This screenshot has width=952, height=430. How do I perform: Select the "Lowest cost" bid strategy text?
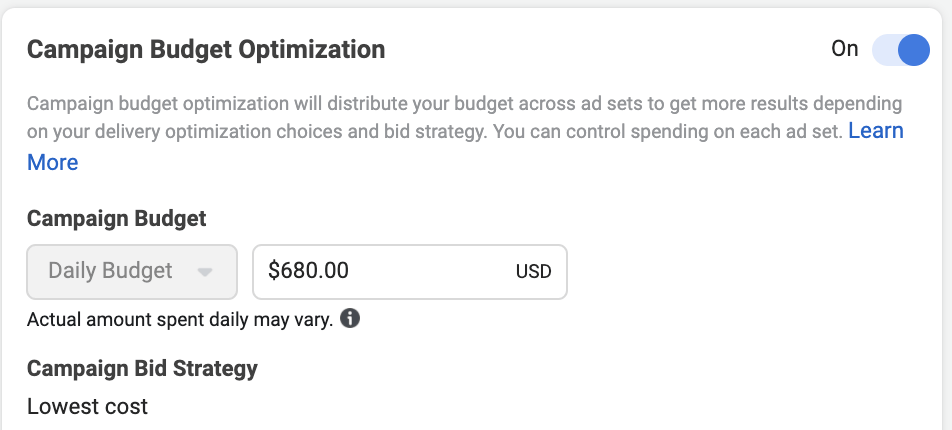[x=87, y=406]
